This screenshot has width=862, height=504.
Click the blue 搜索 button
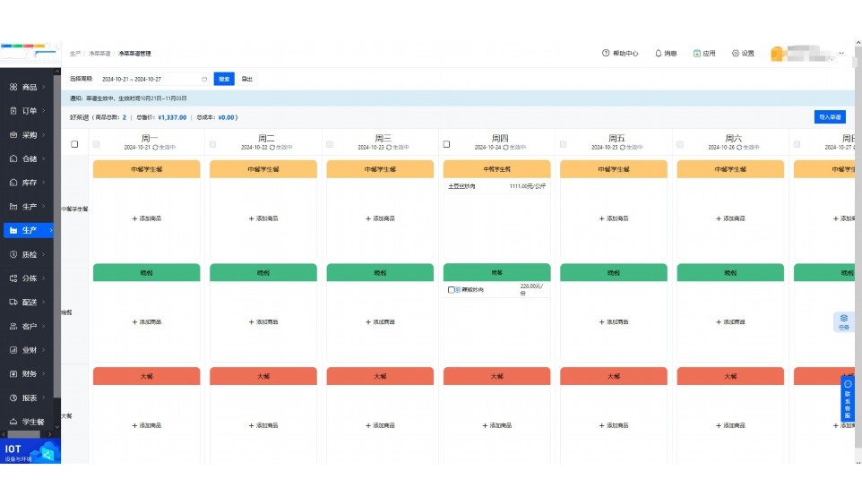pos(224,79)
